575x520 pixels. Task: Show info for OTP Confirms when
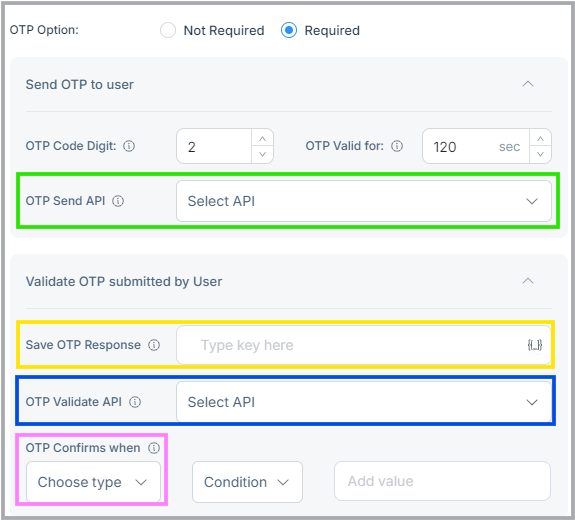154,448
